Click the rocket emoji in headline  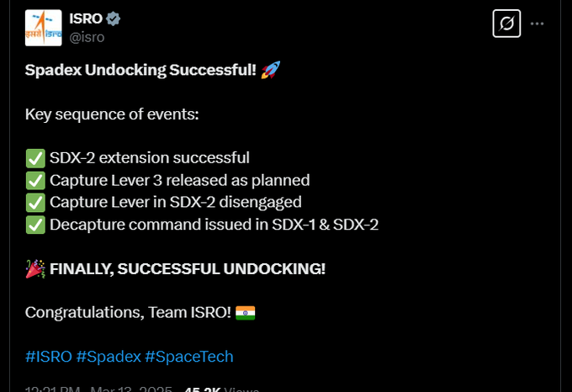[271, 70]
